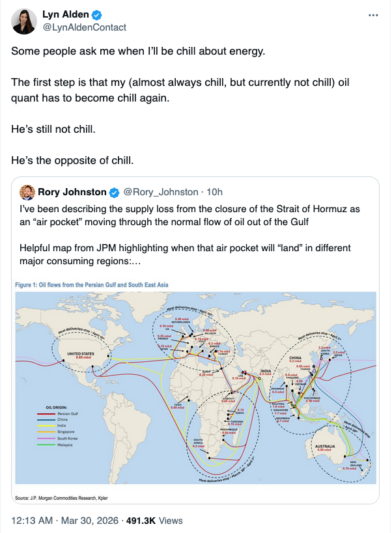Click Rory Johnston's small profile avatar
This screenshot has height=533, width=392.
(x=27, y=192)
